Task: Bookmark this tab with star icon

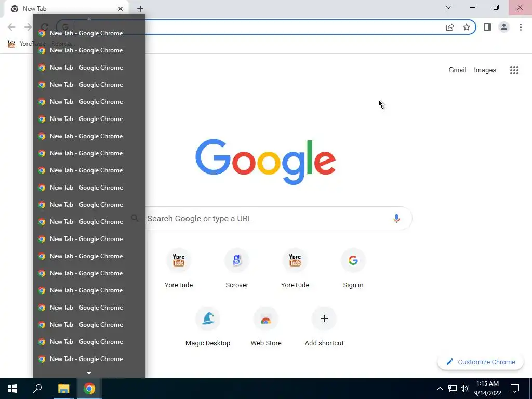Action: [x=467, y=28]
